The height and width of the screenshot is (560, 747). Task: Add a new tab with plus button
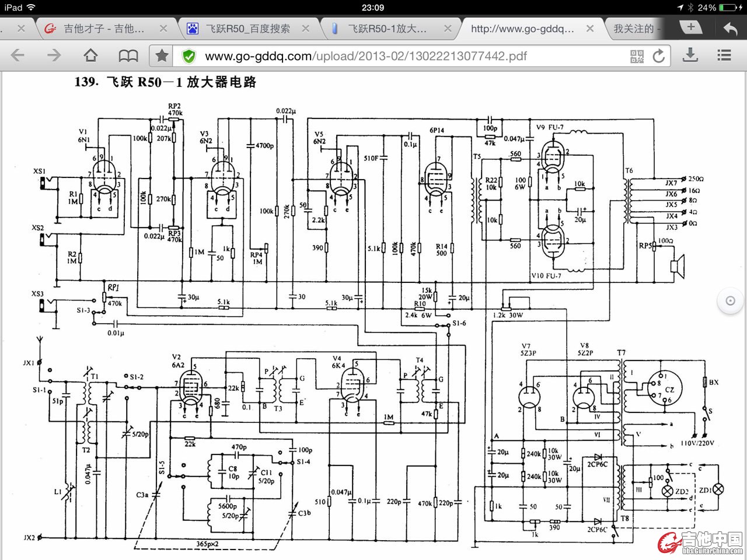point(691,27)
